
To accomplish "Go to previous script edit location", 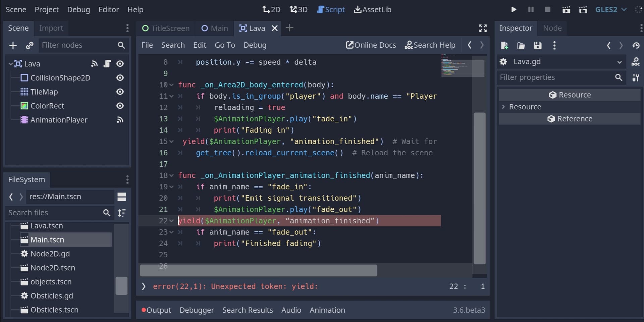I will pos(470,45).
